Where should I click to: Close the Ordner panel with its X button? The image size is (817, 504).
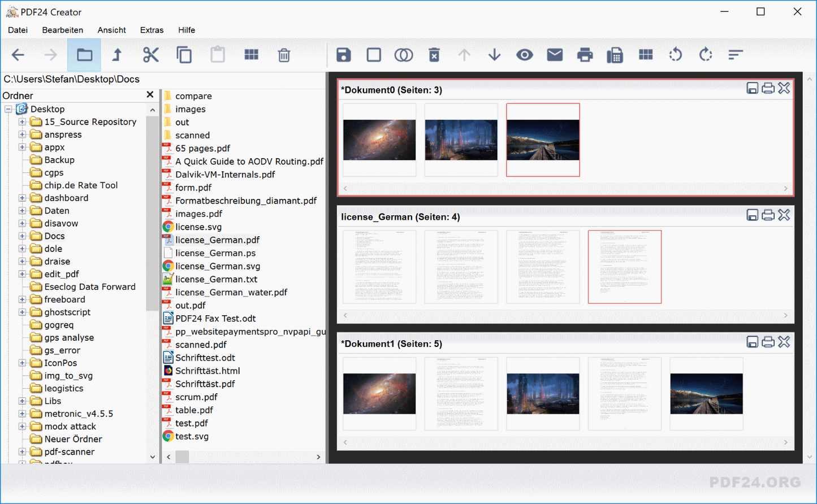[x=150, y=94]
